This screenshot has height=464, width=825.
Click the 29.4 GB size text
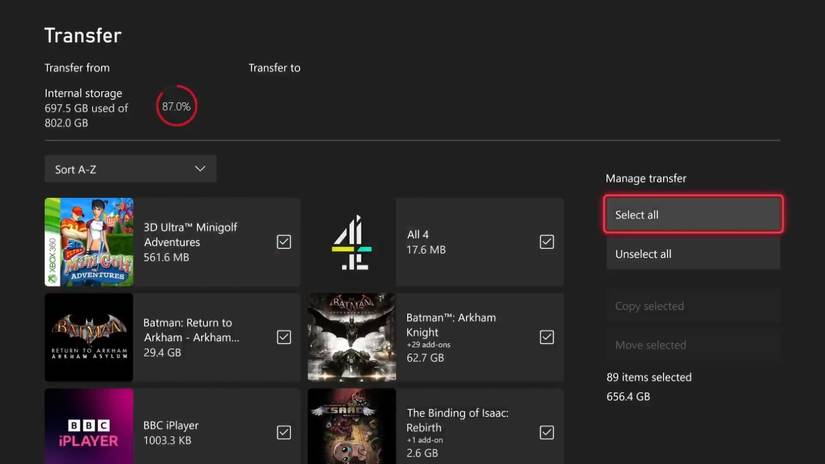162,352
